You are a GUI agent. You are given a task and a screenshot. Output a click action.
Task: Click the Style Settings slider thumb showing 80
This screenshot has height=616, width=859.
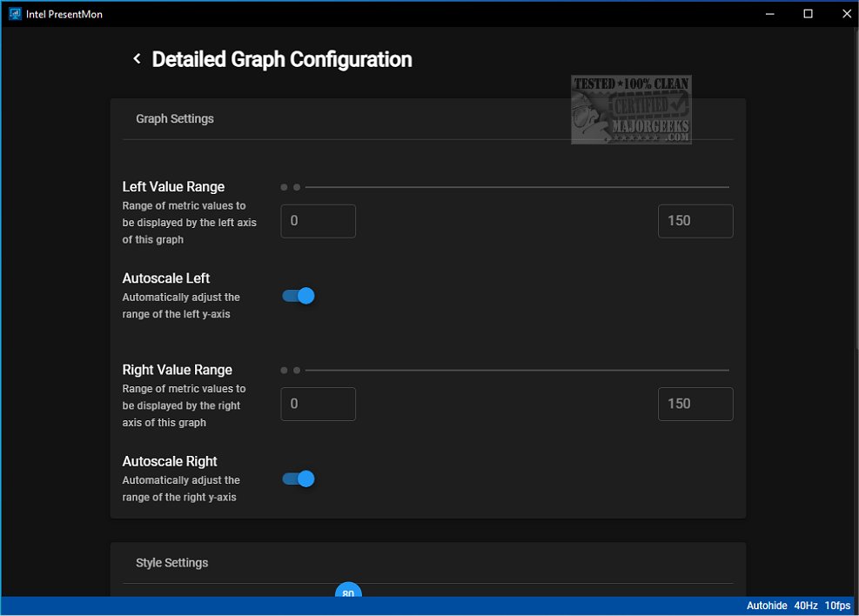pos(348,593)
